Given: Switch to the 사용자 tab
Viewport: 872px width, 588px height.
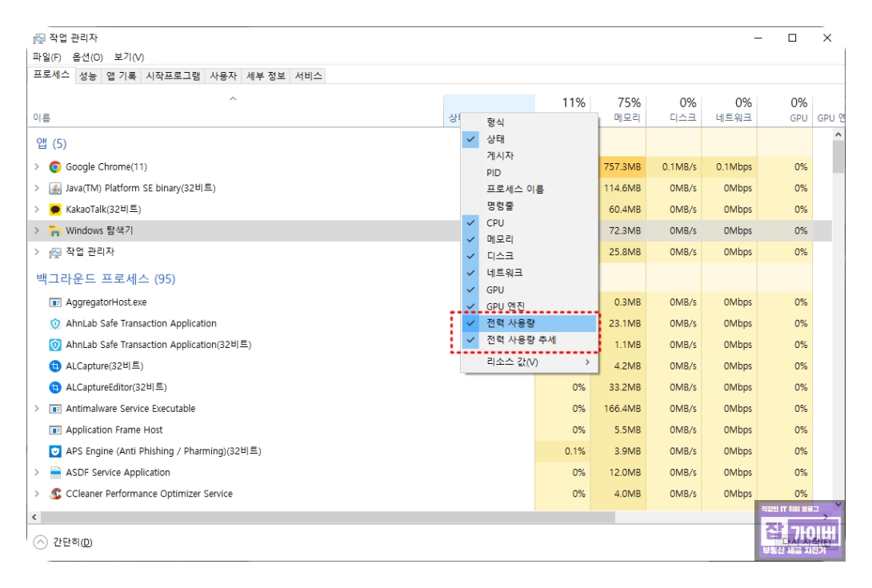Looking at the screenshot, I should coord(223,76).
